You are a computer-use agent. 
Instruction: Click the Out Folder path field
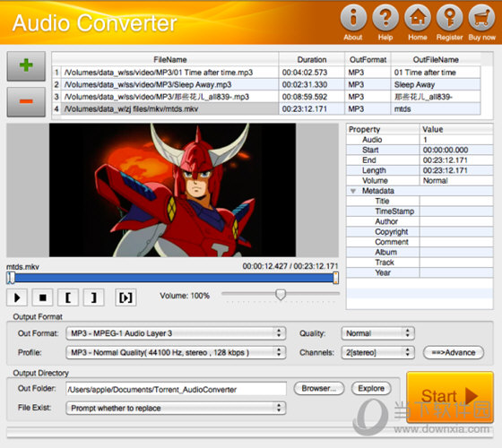(176, 389)
